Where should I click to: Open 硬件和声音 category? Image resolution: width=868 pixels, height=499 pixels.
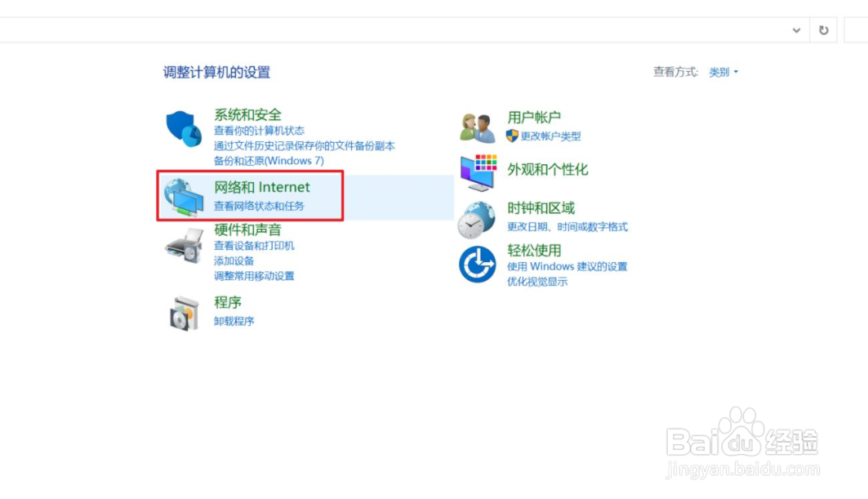247,229
